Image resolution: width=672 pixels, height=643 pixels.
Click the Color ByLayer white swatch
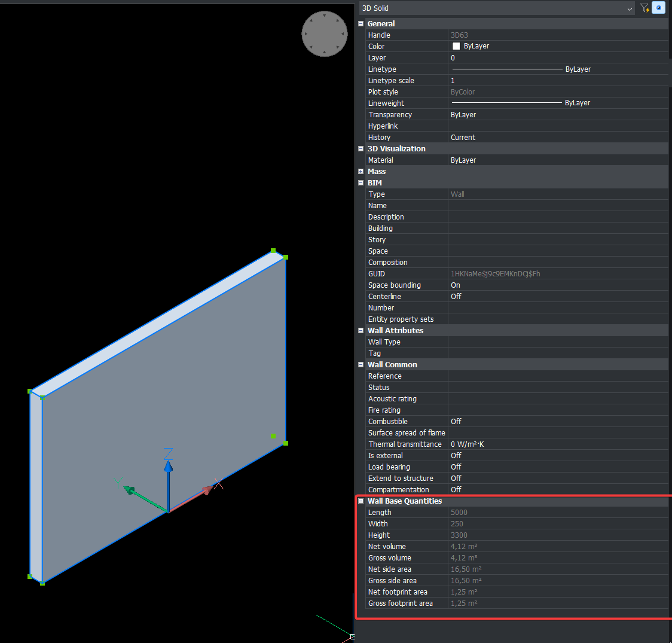tap(456, 46)
